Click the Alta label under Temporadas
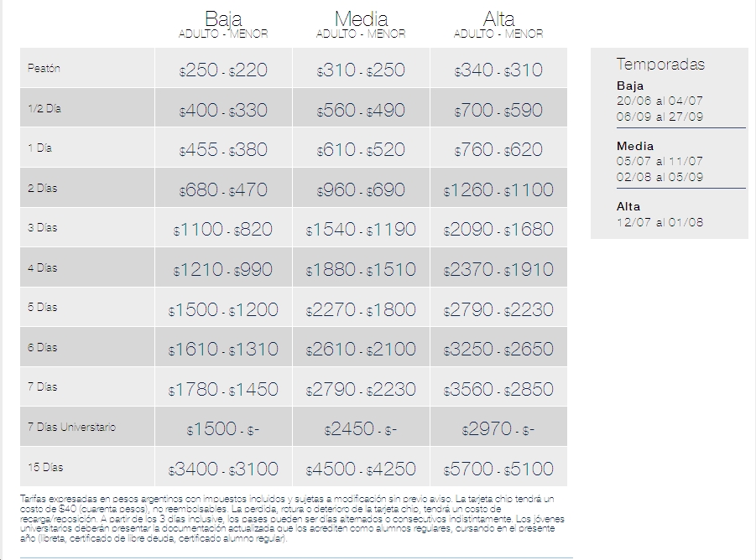The image size is (756, 560). (628, 206)
